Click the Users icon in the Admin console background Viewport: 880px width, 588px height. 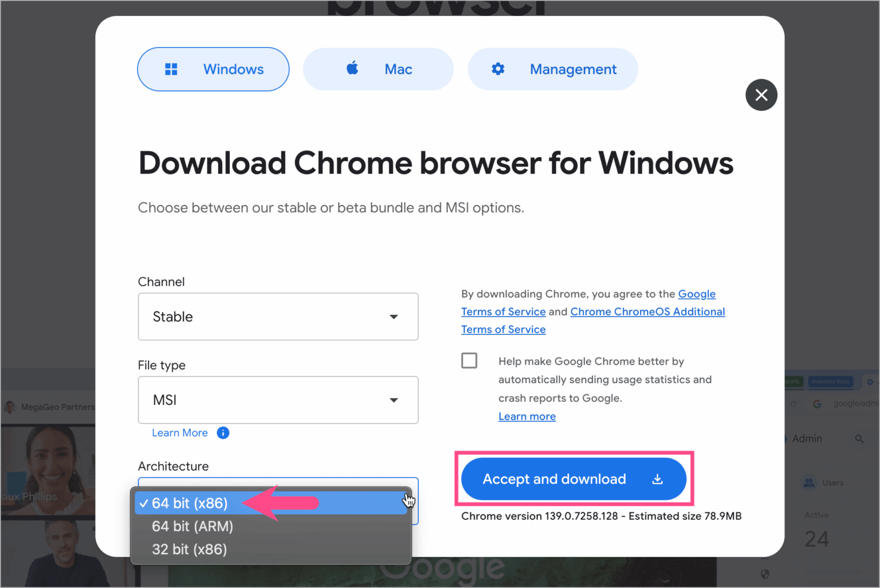coord(809,483)
